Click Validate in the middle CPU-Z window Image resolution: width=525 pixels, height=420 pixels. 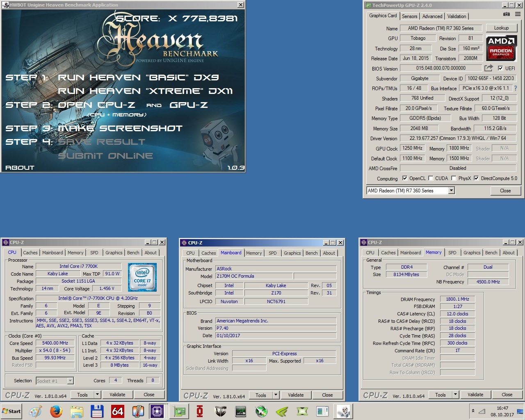point(296,395)
